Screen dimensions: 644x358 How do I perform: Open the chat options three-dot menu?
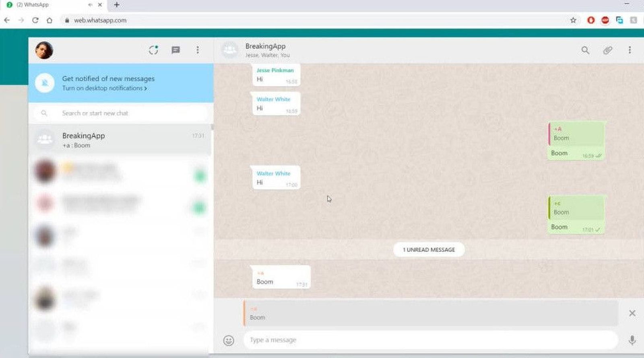click(630, 50)
